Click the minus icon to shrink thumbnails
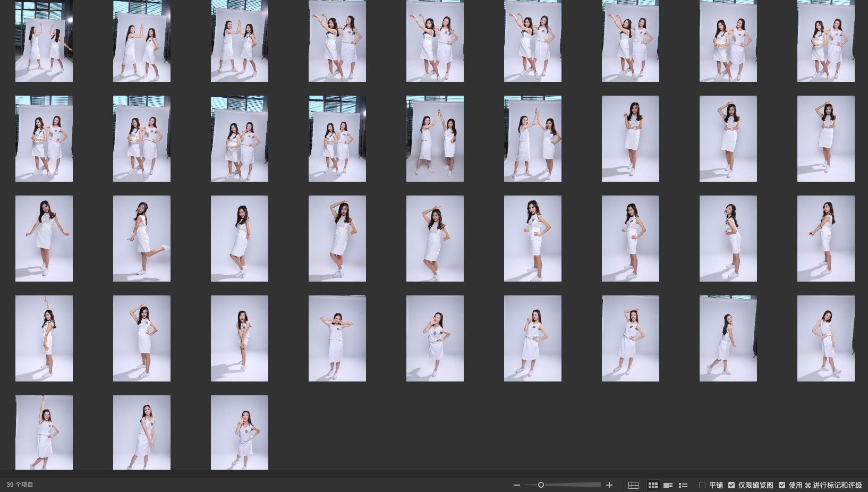Screen dimensions: 868x492 click(516, 485)
